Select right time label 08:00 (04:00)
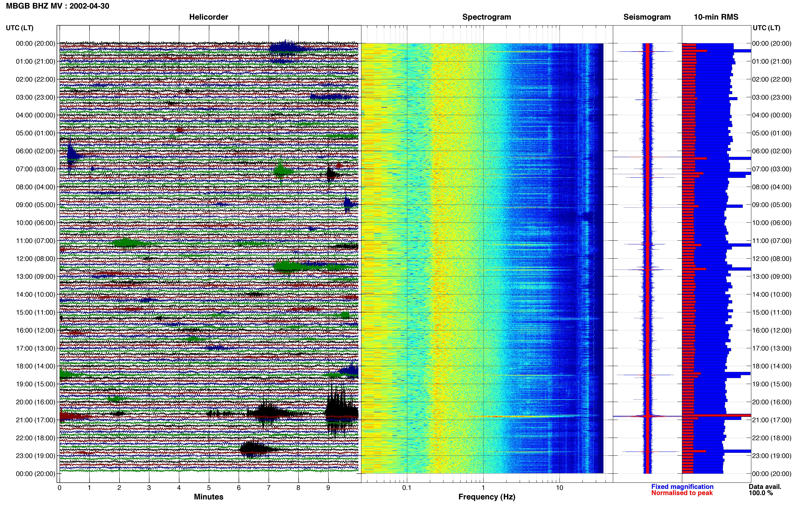Image resolution: width=812 pixels, height=508 pixels. pos(772,187)
